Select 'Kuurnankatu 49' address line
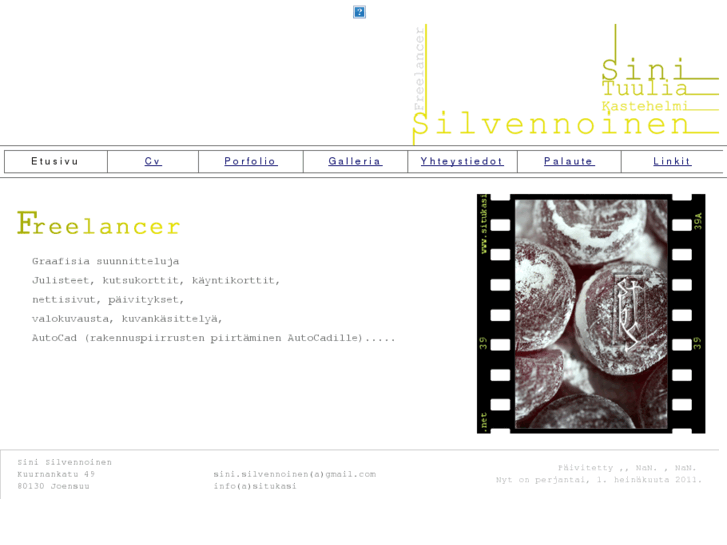 pos(56,474)
